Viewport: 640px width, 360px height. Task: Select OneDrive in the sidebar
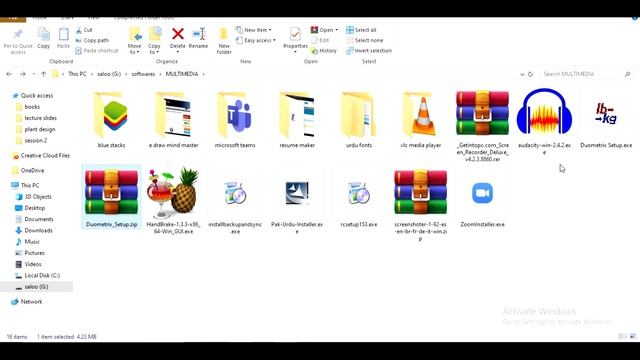28,171
